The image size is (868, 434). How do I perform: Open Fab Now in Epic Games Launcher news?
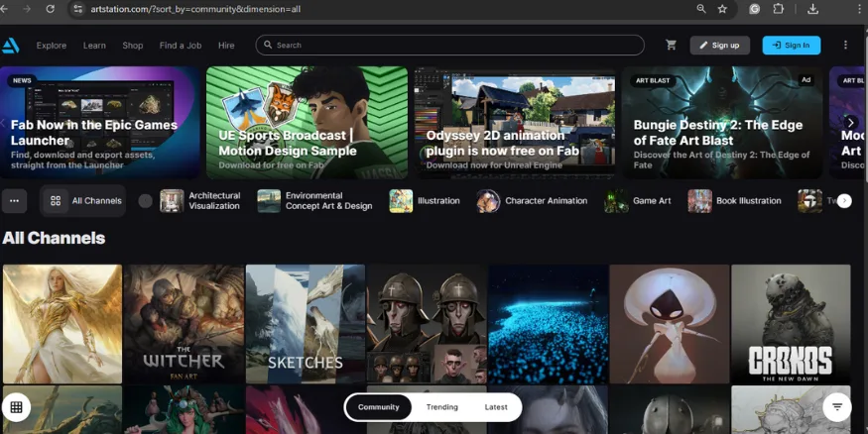tap(100, 123)
